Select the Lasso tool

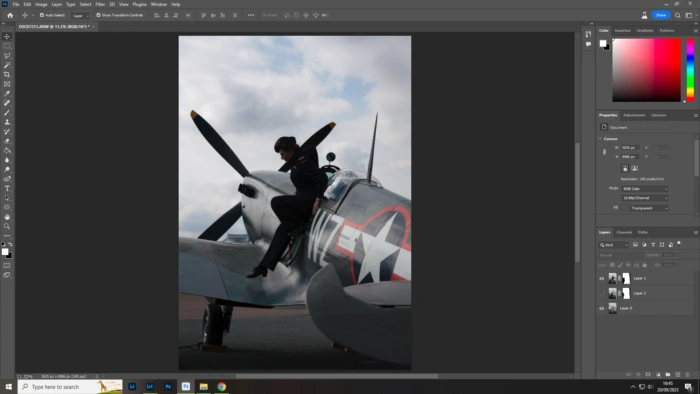(7, 55)
